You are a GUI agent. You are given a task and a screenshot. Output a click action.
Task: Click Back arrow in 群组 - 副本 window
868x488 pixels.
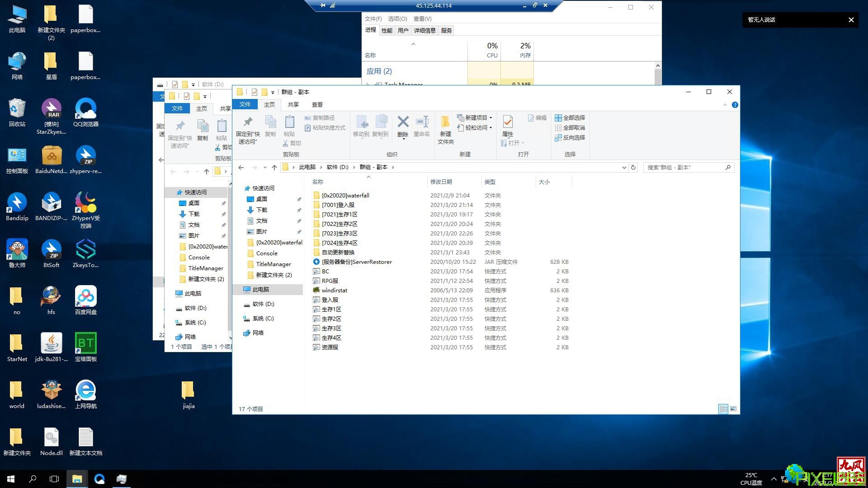[x=241, y=168]
